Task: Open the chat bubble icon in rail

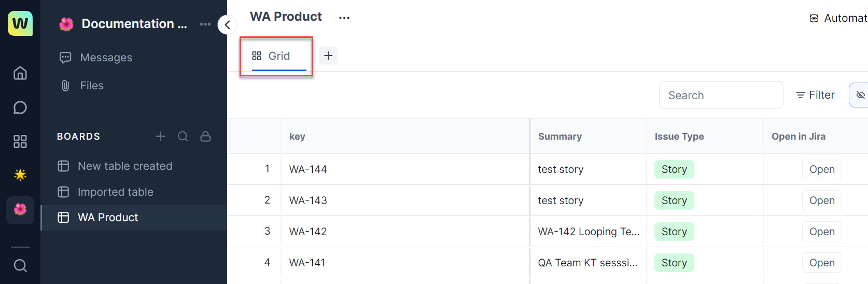Action: tap(20, 107)
